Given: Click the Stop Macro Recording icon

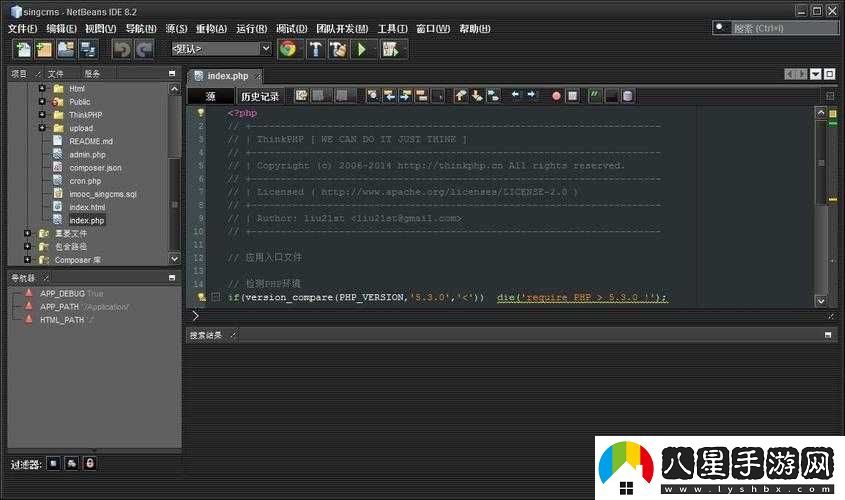Looking at the screenshot, I should coord(572,96).
